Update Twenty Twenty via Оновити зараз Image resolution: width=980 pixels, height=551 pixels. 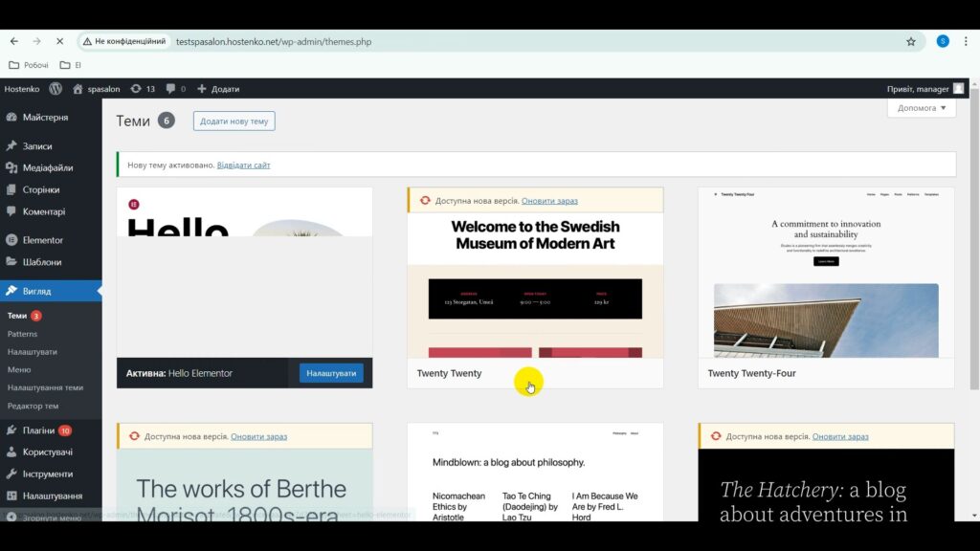click(549, 201)
